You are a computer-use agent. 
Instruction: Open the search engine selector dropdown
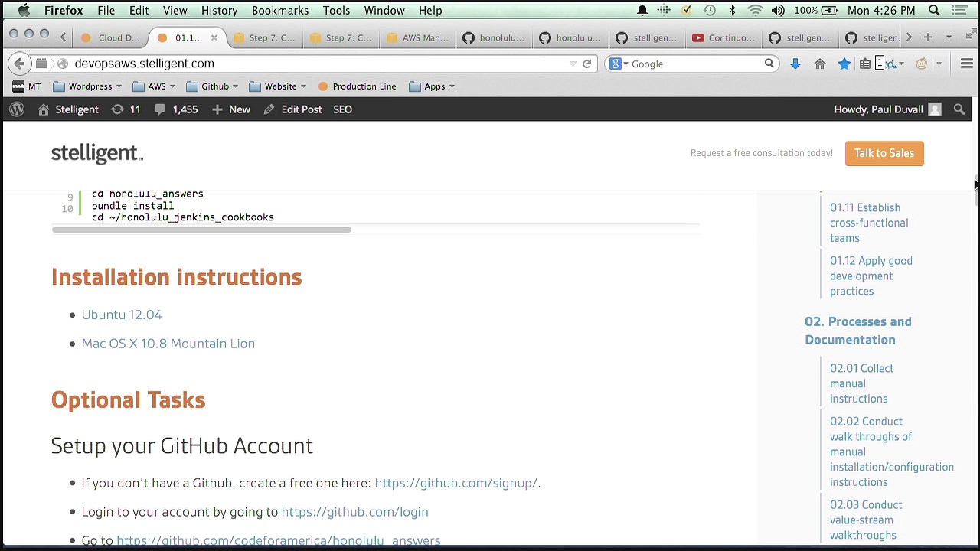[x=619, y=64]
